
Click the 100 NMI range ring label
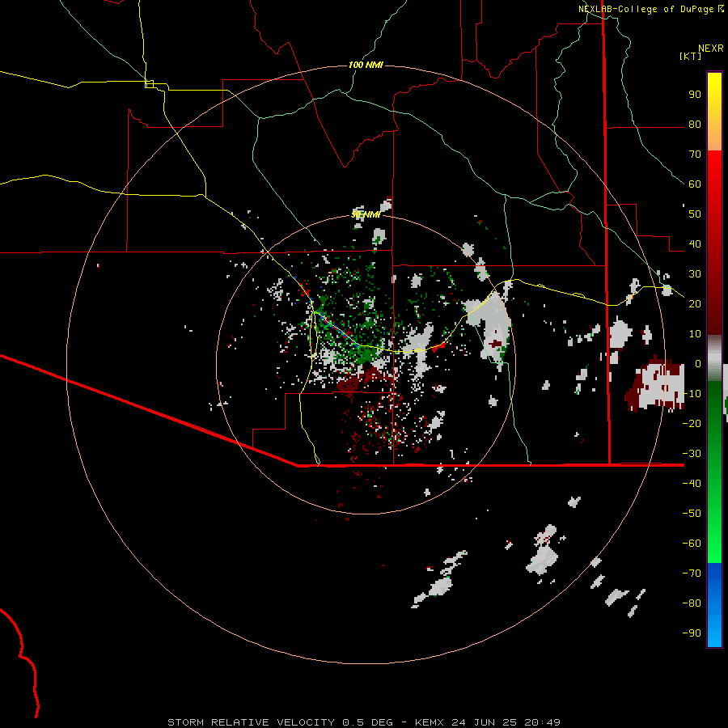click(366, 65)
